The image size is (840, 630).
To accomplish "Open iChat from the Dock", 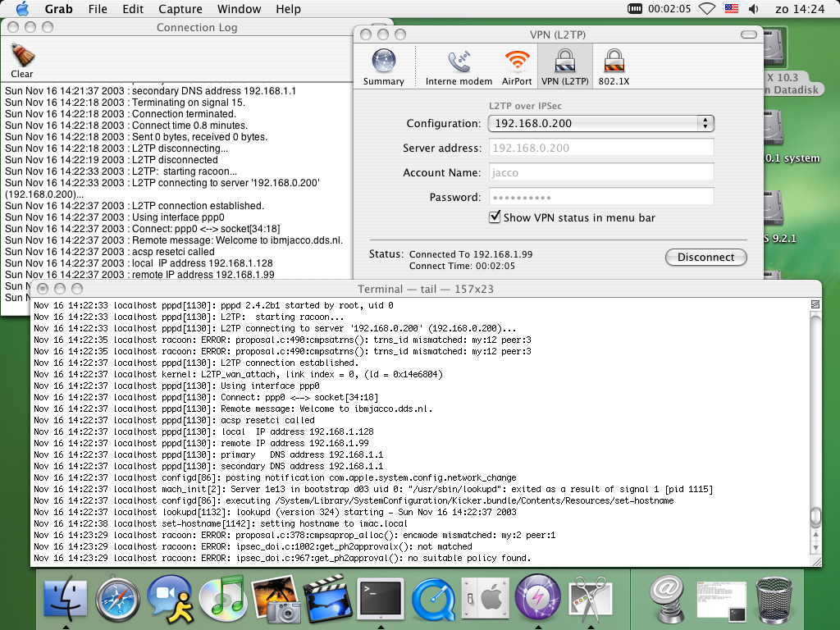I will tap(171, 598).
